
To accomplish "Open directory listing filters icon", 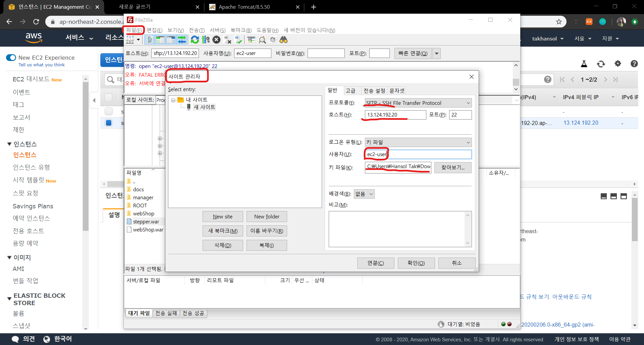I will (251, 40).
